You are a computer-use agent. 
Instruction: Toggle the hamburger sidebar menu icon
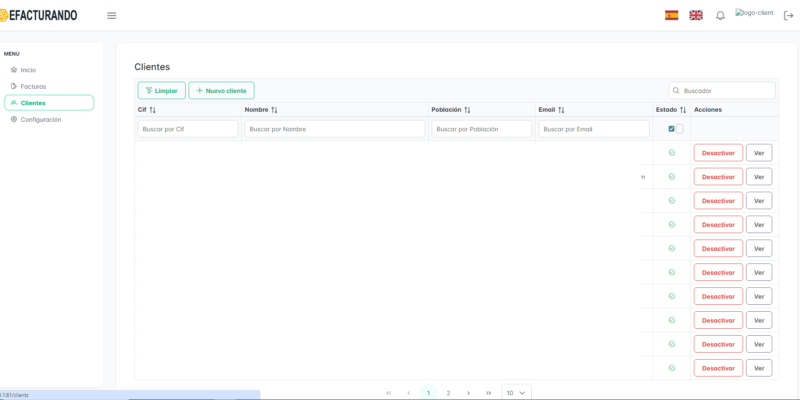111,15
